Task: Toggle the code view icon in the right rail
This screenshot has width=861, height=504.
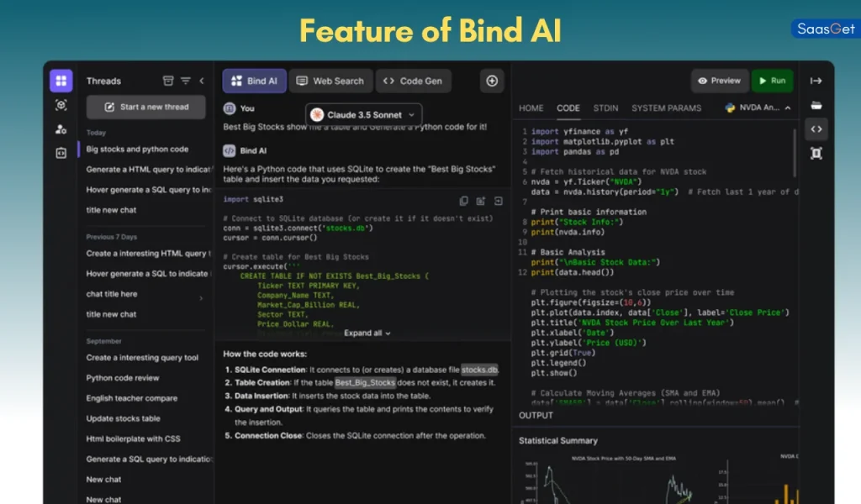Action: (816, 129)
